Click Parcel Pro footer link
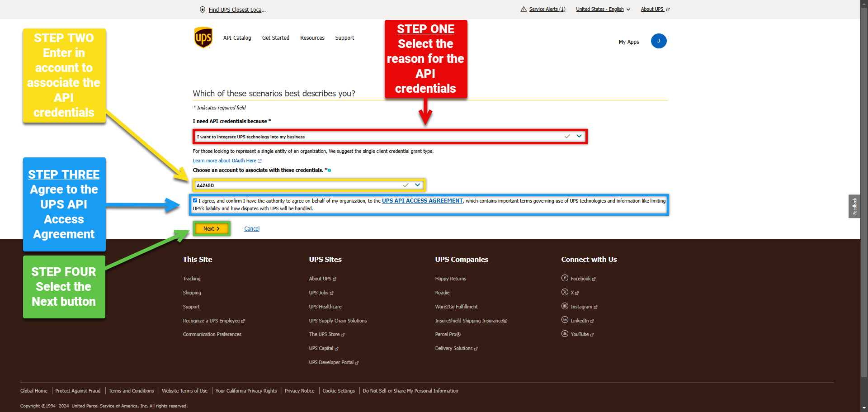This screenshot has height=412, width=868. [x=448, y=334]
